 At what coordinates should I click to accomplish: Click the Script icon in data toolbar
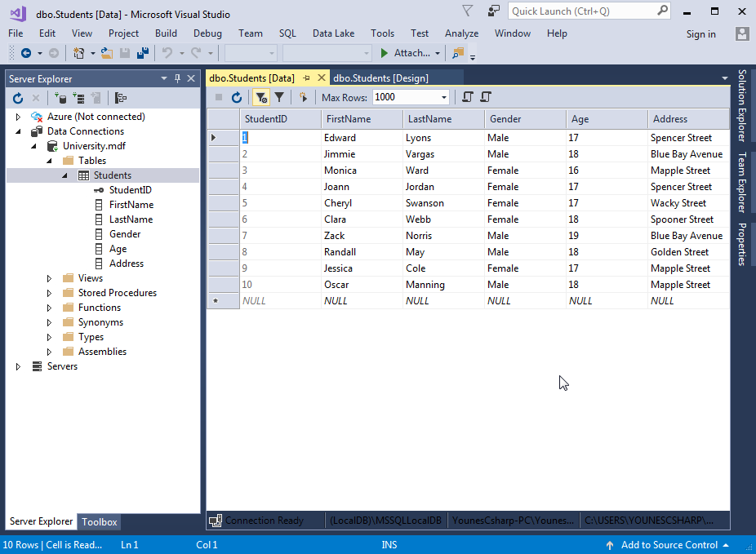pos(467,97)
